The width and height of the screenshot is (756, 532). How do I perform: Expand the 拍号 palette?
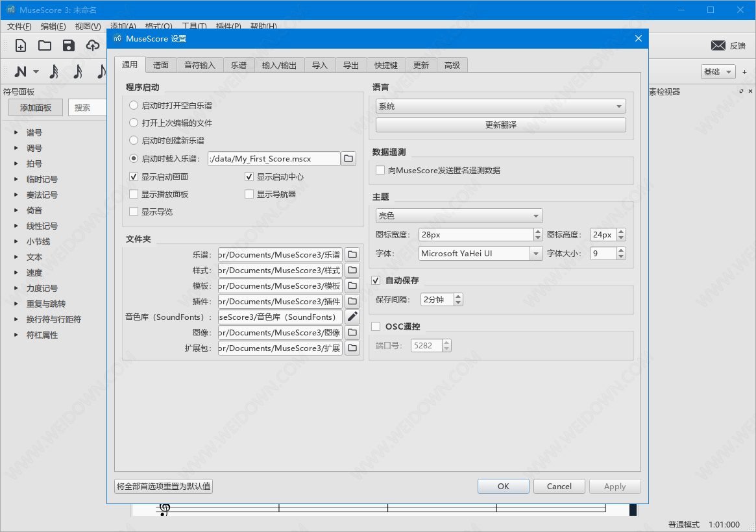(16, 163)
